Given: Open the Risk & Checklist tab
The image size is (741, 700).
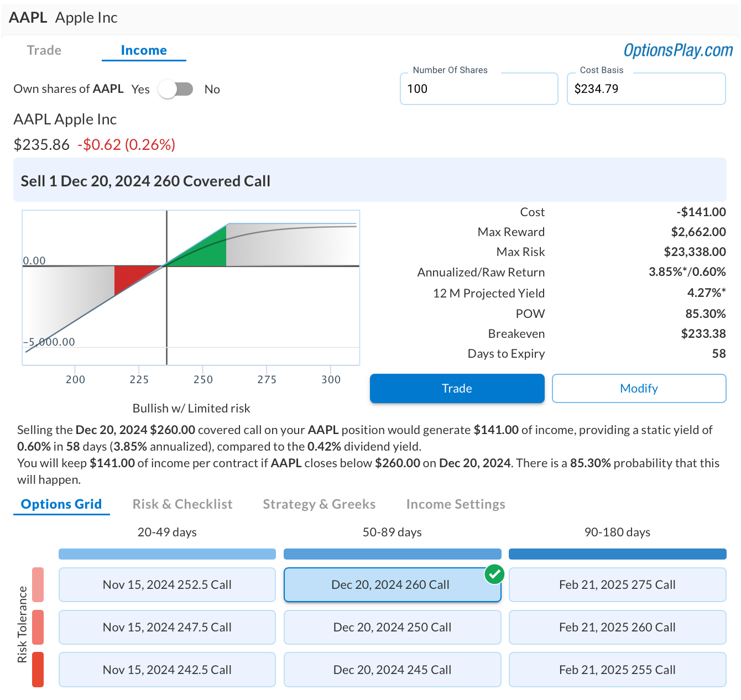Looking at the screenshot, I should coord(182,504).
